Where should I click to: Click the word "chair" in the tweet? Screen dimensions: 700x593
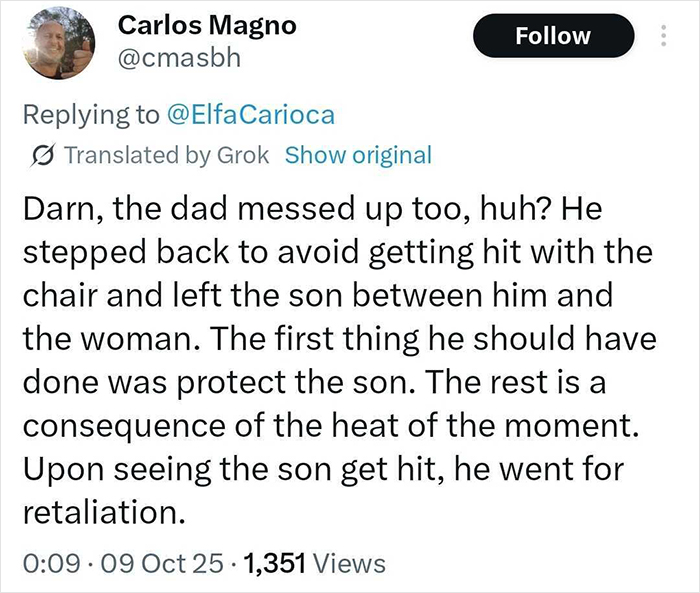(57, 295)
